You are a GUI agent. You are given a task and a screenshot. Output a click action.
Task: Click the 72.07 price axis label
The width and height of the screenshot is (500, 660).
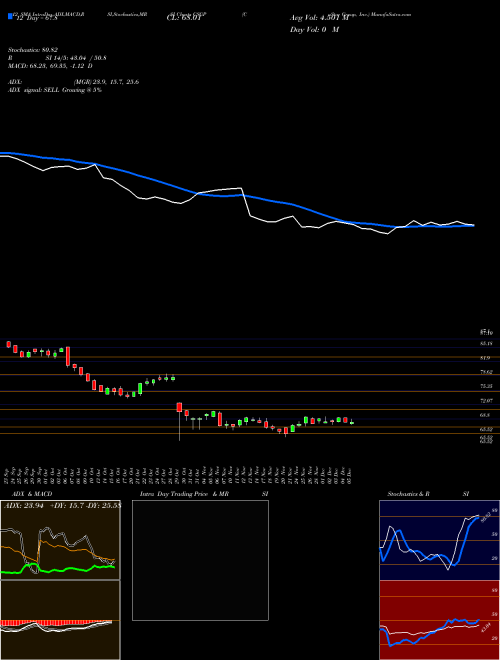pos(486,401)
